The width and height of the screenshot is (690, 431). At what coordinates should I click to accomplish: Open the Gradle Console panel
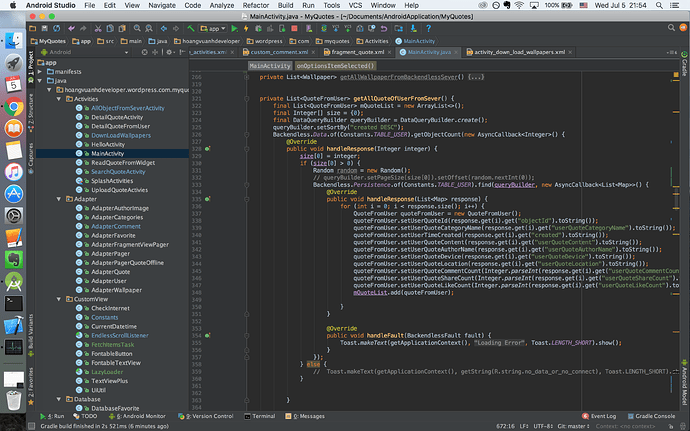[x=651, y=416]
